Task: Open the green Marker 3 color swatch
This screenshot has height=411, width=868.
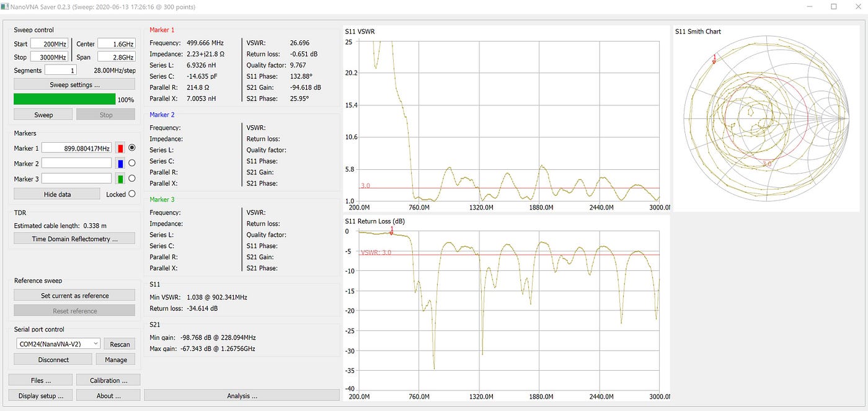Action: point(120,179)
